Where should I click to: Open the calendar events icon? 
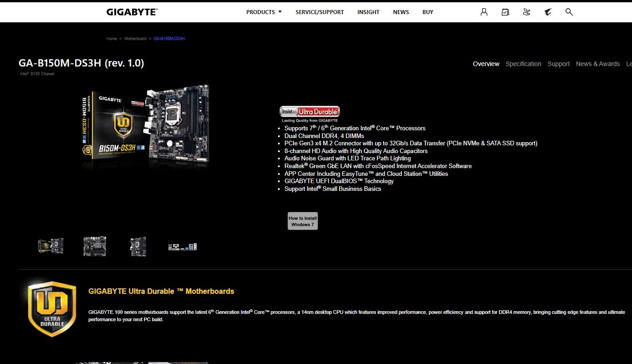tap(505, 12)
